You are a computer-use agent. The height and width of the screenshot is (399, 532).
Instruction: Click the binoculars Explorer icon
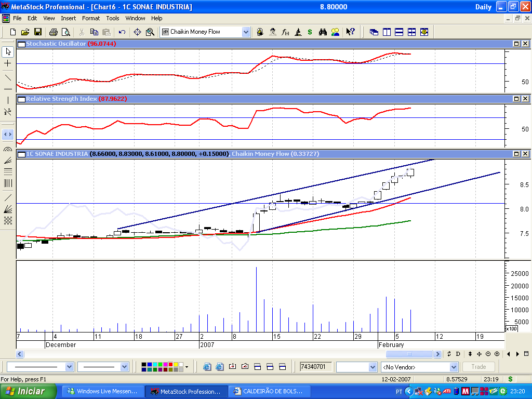(323, 32)
